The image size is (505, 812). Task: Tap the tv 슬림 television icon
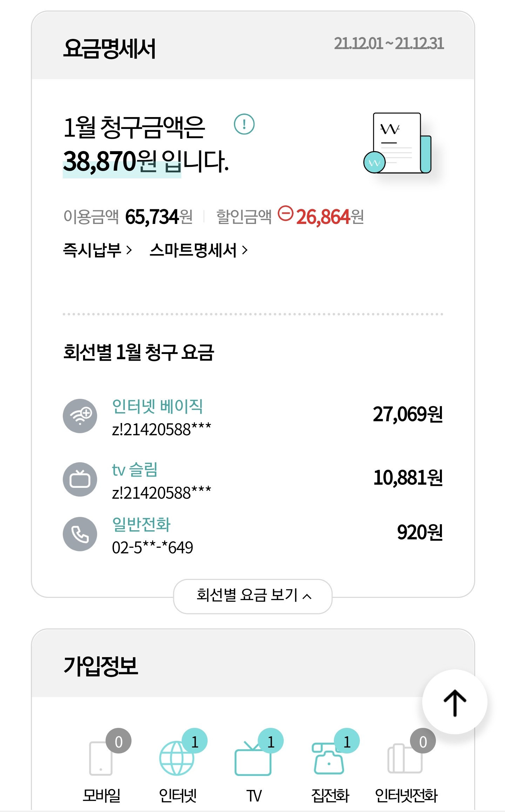pyautogui.click(x=80, y=479)
